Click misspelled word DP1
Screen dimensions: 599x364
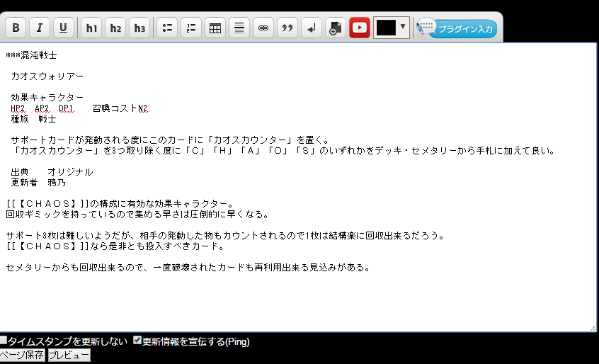point(66,108)
